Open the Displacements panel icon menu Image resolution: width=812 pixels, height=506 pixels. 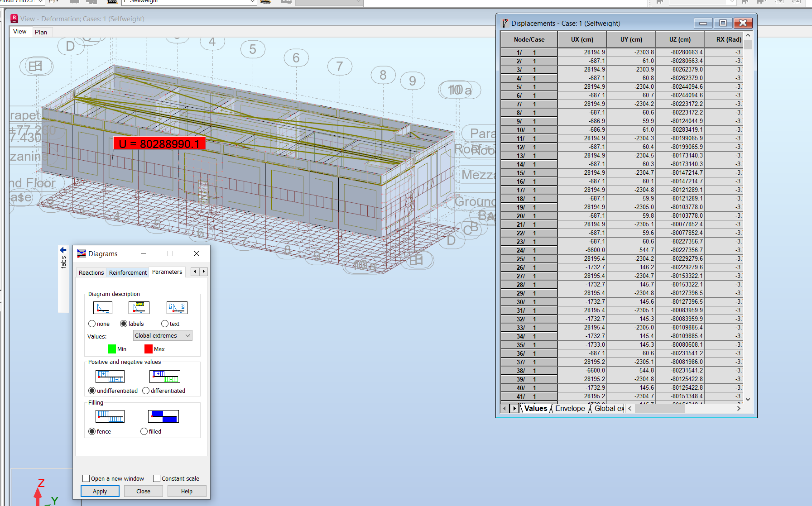(x=504, y=23)
